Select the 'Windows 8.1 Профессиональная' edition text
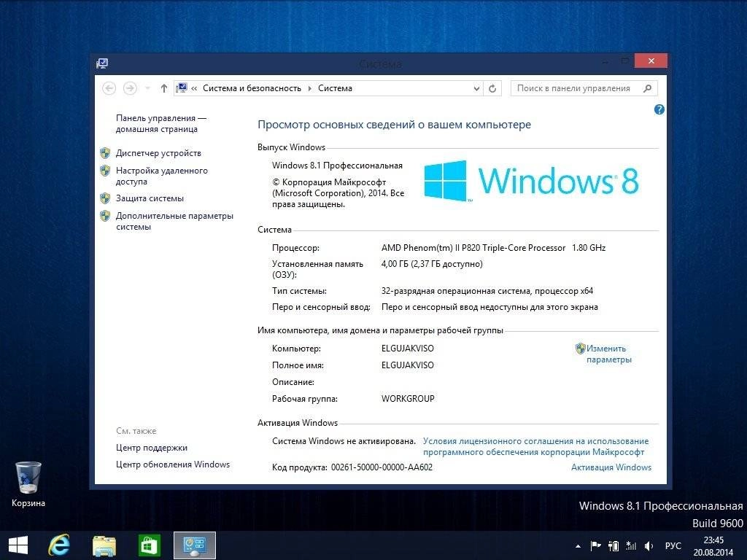The height and width of the screenshot is (560, 747). click(337, 166)
